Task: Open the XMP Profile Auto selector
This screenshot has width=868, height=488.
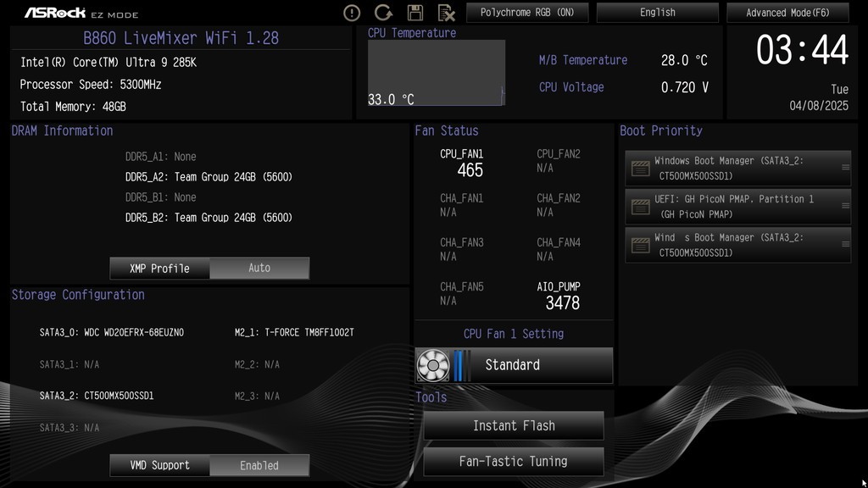Action: click(259, 268)
